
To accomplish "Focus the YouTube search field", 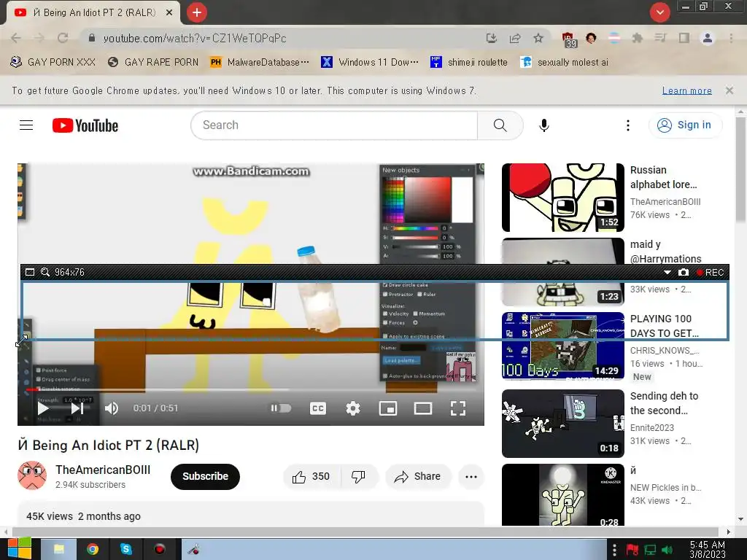I will 334,125.
